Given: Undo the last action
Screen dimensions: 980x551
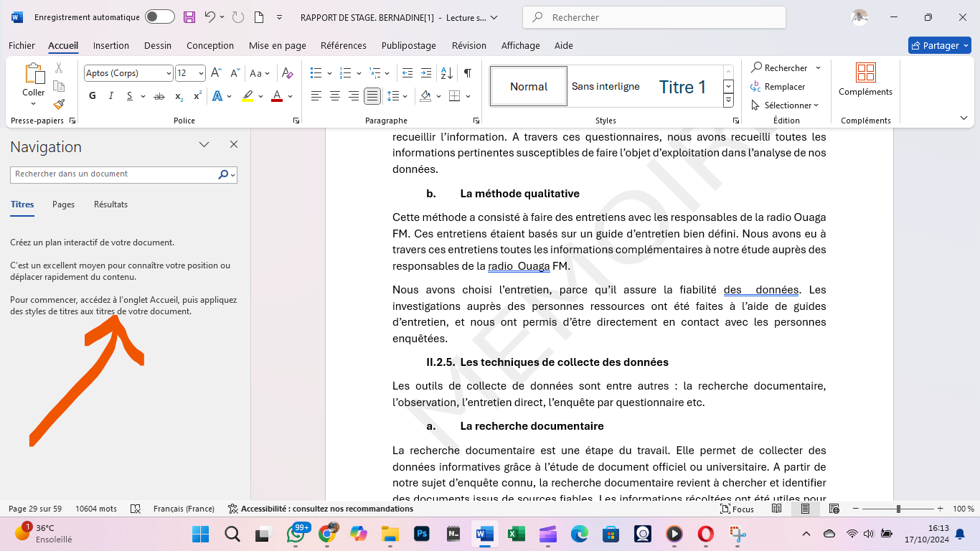Looking at the screenshot, I should [x=209, y=17].
